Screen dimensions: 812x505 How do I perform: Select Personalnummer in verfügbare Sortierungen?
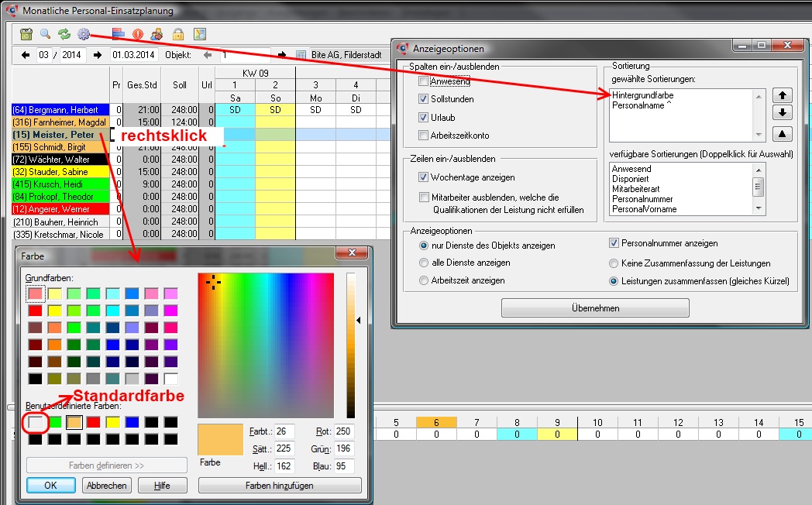(x=642, y=199)
